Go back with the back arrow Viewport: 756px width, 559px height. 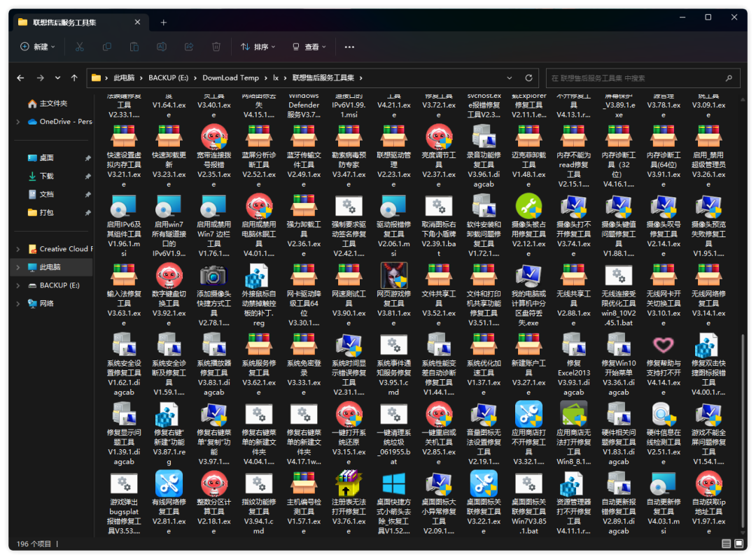[20, 78]
